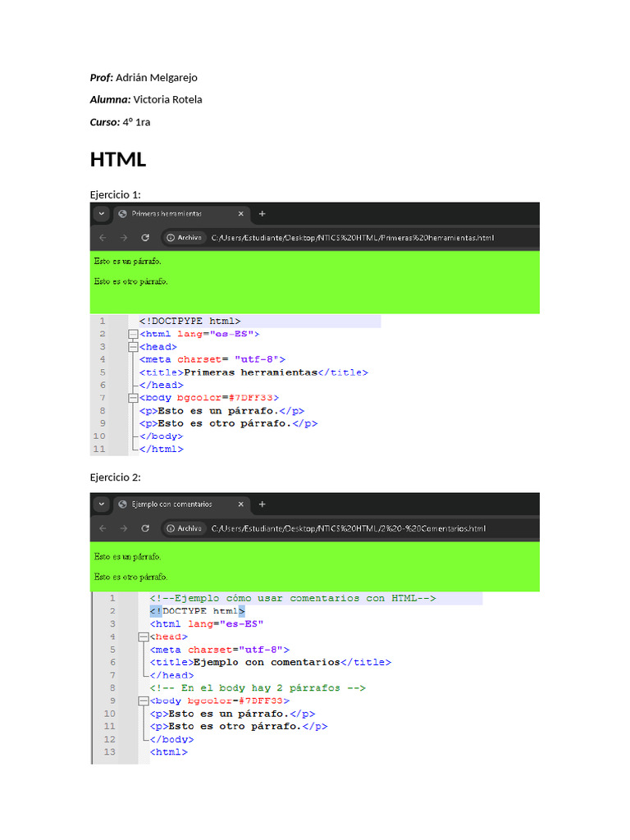Click the forward arrow in Ejemplo con comentarios browser
This screenshot has height=840, width=630.
tap(124, 528)
